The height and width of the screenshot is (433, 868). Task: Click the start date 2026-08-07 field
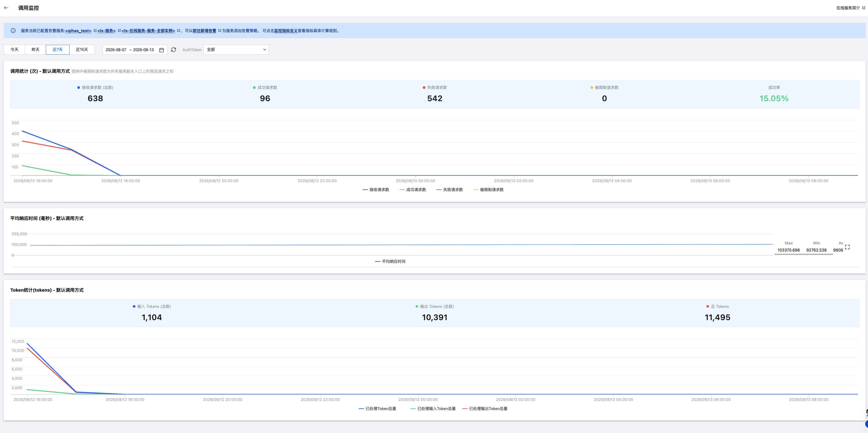coord(116,50)
